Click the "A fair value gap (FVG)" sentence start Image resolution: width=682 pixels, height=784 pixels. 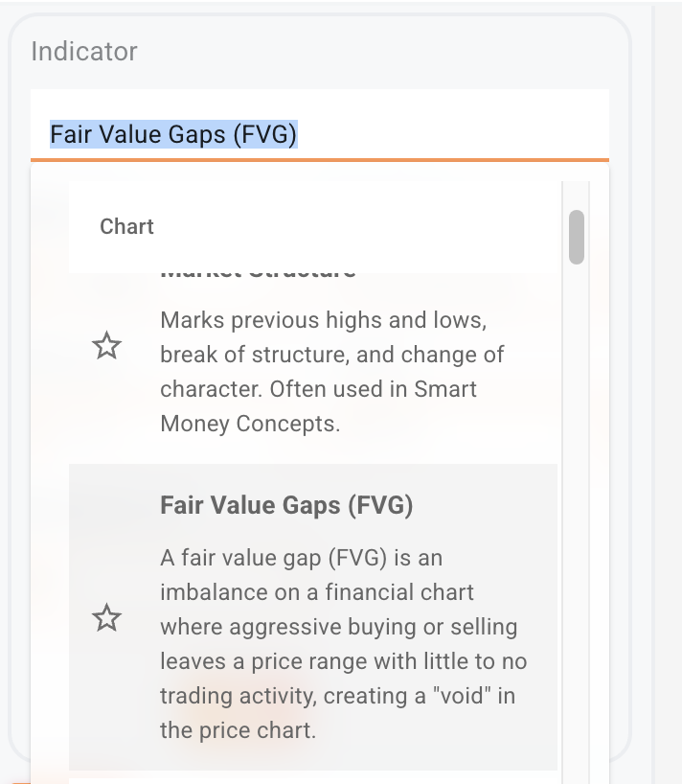[x=301, y=558]
